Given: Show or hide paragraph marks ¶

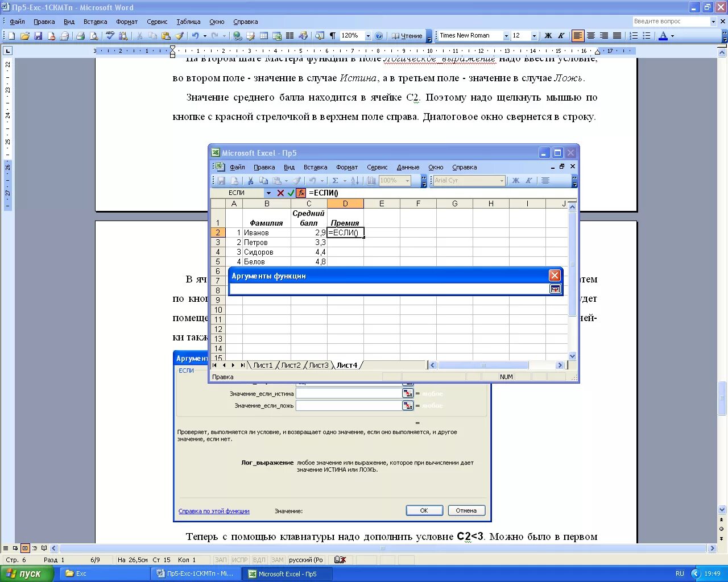Looking at the screenshot, I should click(x=333, y=36).
